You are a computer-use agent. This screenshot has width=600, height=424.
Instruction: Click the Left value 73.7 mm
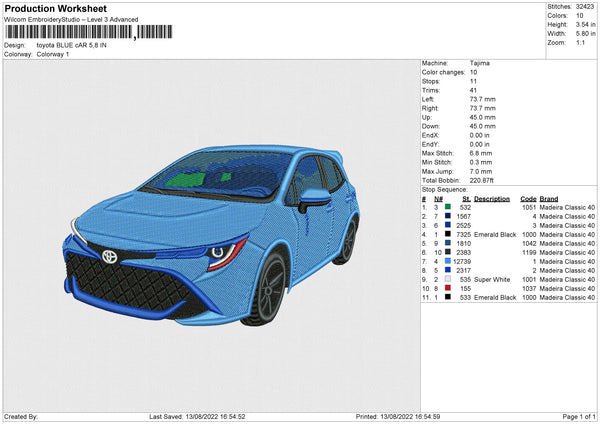pyautogui.click(x=483, y=99)
